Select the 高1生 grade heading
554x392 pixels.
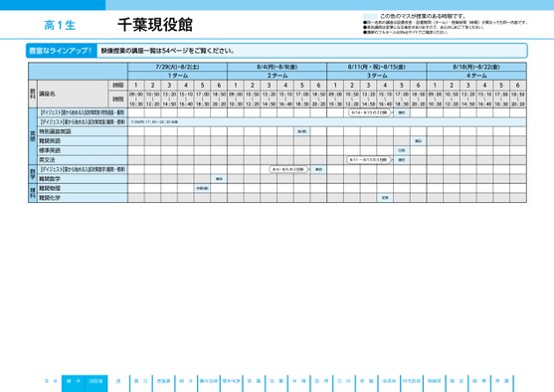[x=60, y=25]
